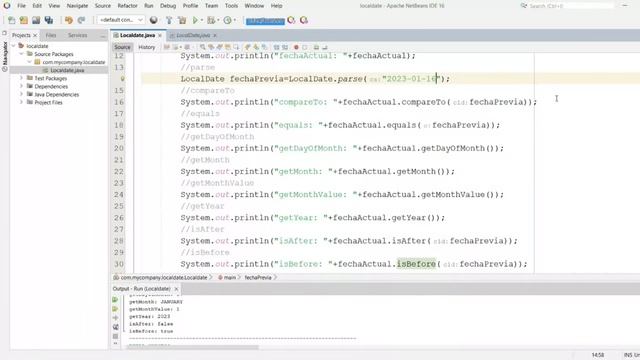This screenshot has width=640, height=360.
Task: Close the Output - Run (Localdate) tab
Action: (176, 289)
